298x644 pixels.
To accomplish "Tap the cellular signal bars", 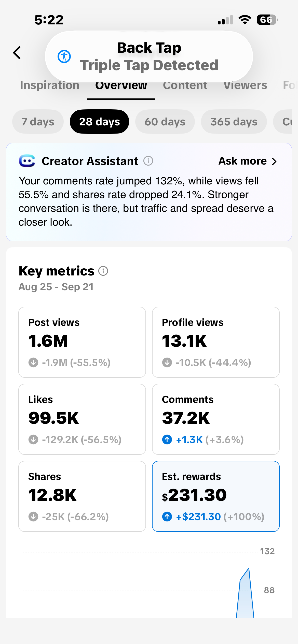I will tap(225, 20).
